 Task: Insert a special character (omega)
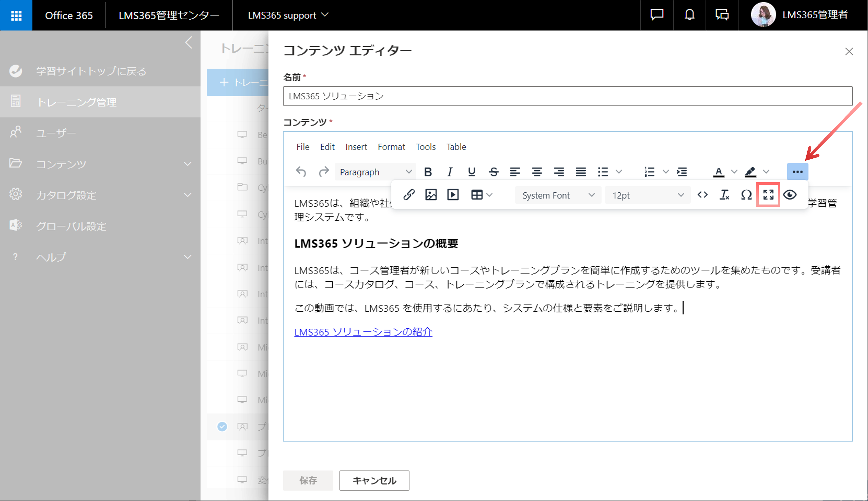(747, 195)
